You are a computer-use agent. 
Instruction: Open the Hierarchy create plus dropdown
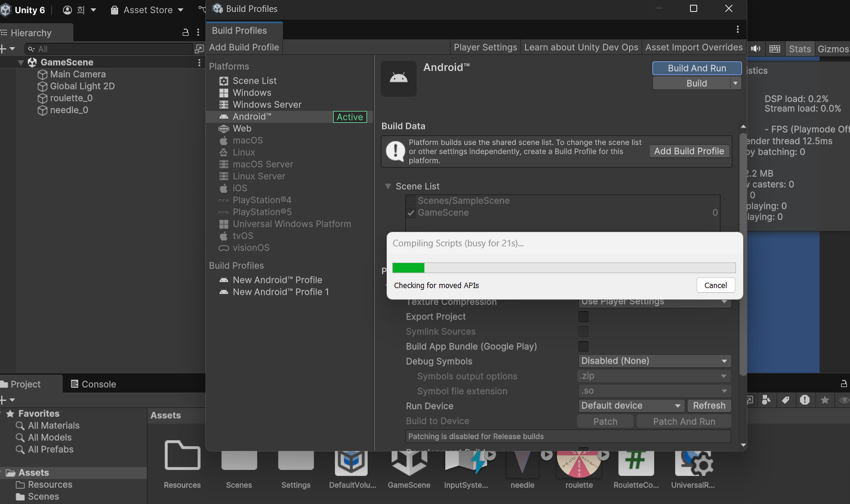7,49
